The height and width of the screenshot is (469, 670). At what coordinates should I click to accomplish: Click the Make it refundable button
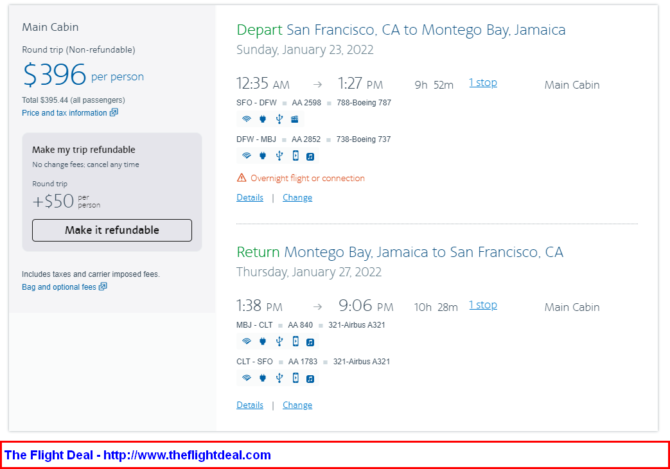[x=112, y=230]
